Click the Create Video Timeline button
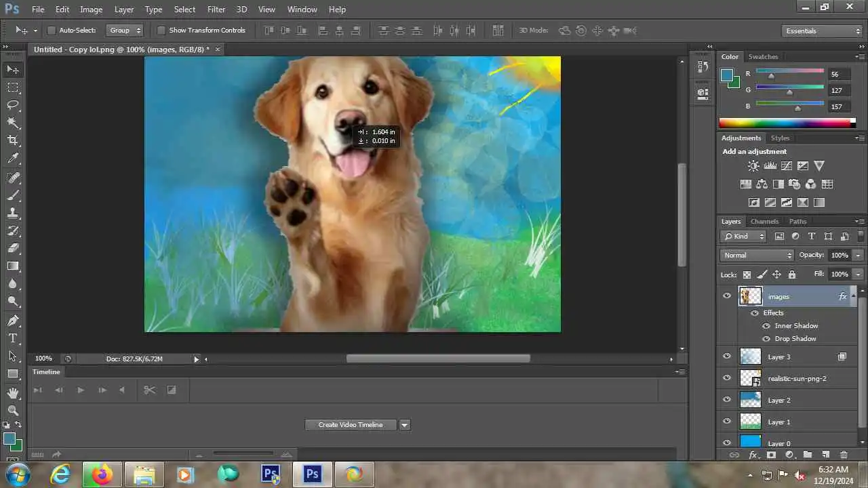The width and height of the screenshot is (868, 488). tap(351, 425)
